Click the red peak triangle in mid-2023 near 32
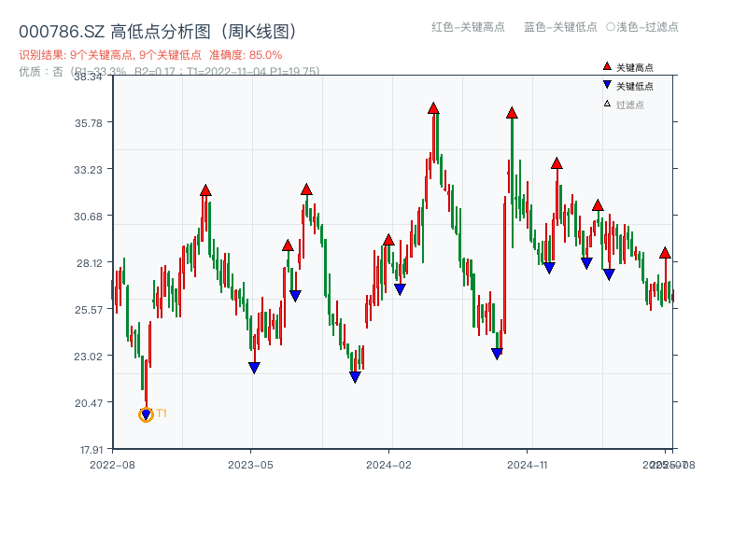This screenshot has height=560, width=747. tap(306, 189)
